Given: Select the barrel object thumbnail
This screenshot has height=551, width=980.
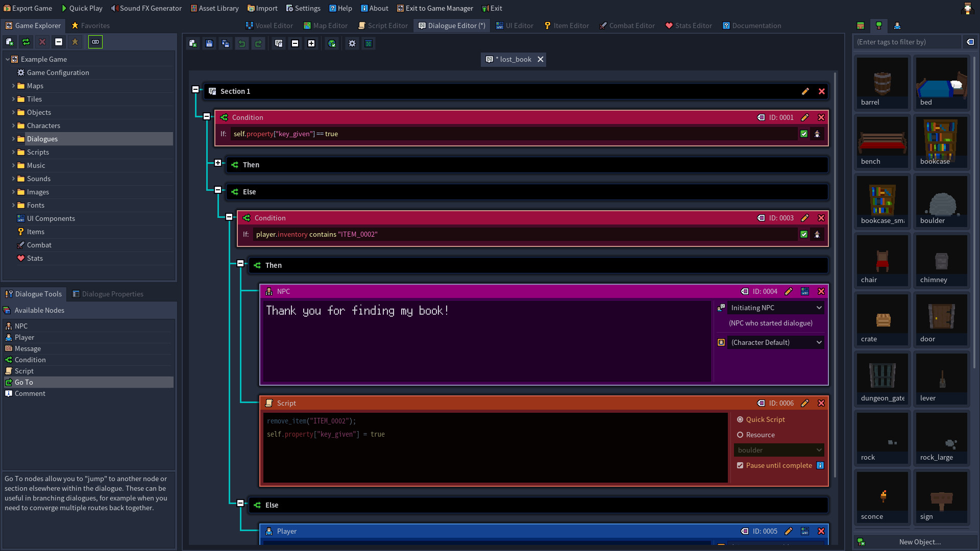Looking at the screenshot, I should (883, 82).
